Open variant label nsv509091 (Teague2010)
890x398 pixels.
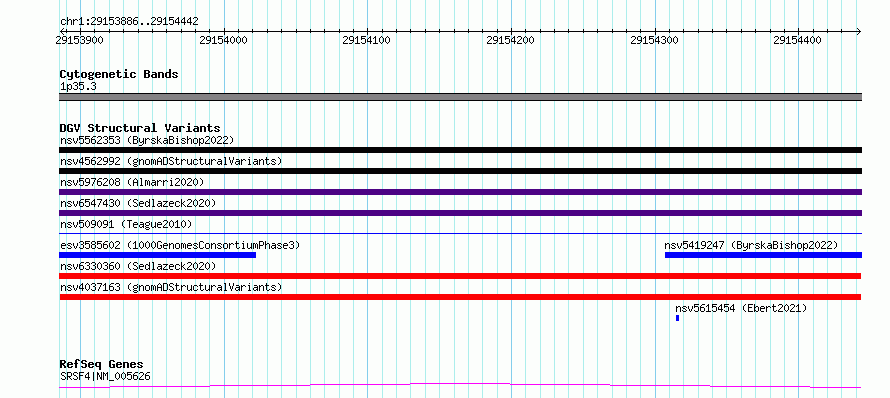point(126,224)
